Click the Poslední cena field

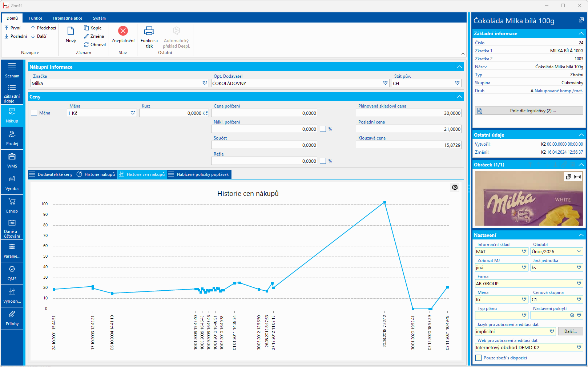(408, 129)
